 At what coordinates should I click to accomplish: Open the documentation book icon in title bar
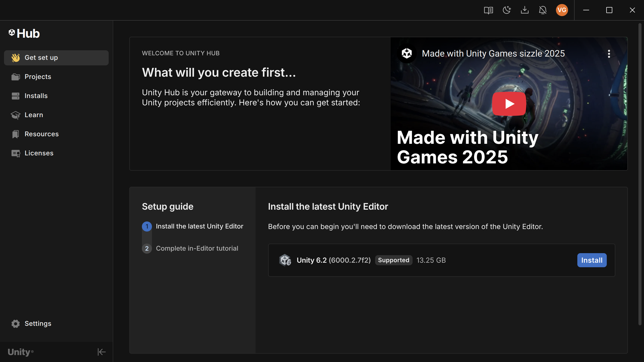point(488,10)
